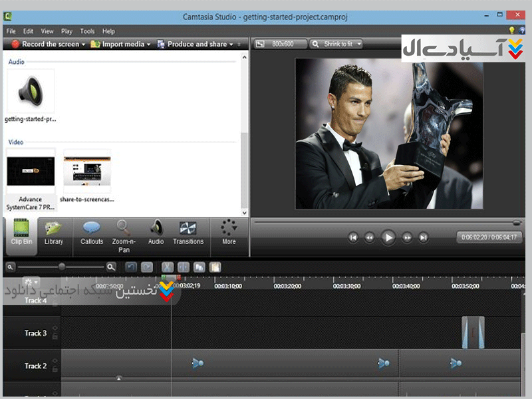This screenshot has width=532, height=399.
Task: Open the Library panel
Action: (53, 233)
